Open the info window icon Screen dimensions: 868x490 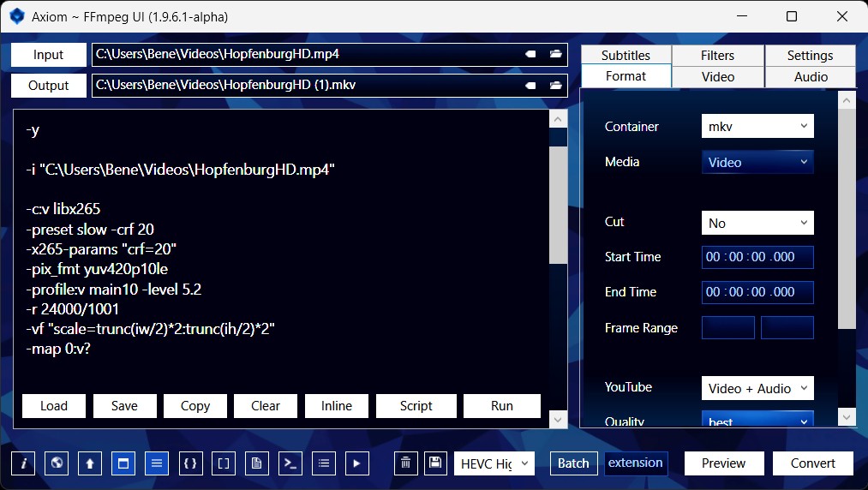pos(23,463)
